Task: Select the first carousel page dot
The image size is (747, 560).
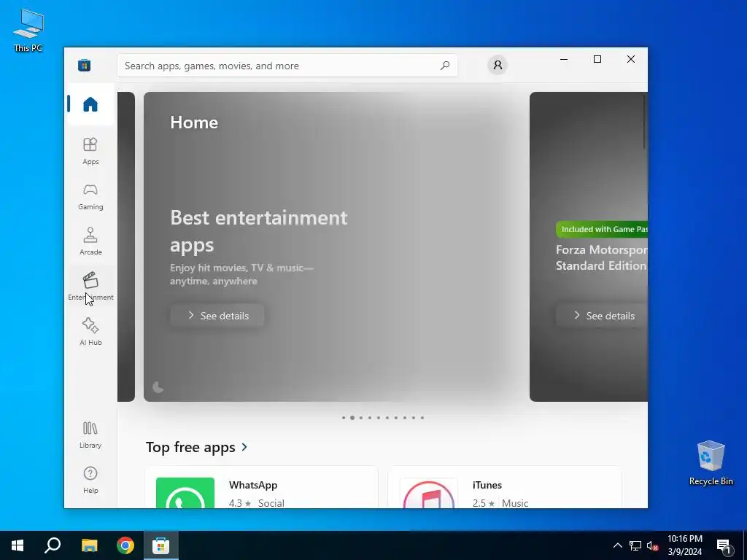Action: [x=344, y=418]
